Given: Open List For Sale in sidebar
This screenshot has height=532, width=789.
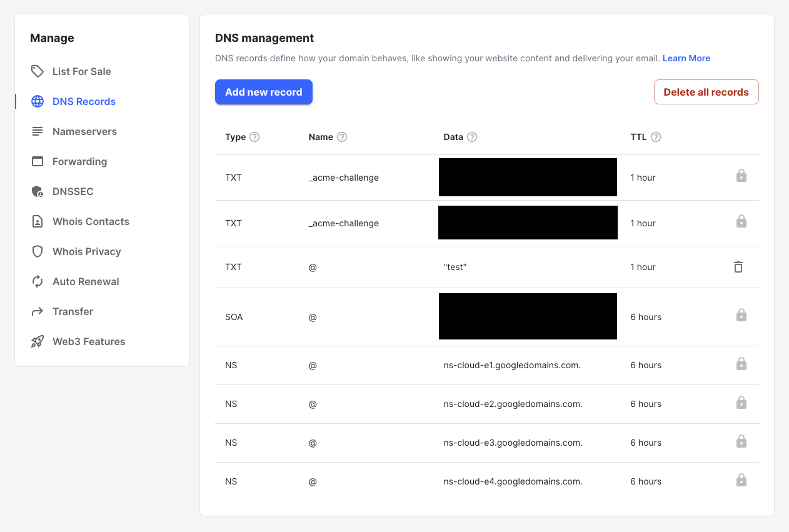Looking at the screenshot, I should click(x=81, y=71).
